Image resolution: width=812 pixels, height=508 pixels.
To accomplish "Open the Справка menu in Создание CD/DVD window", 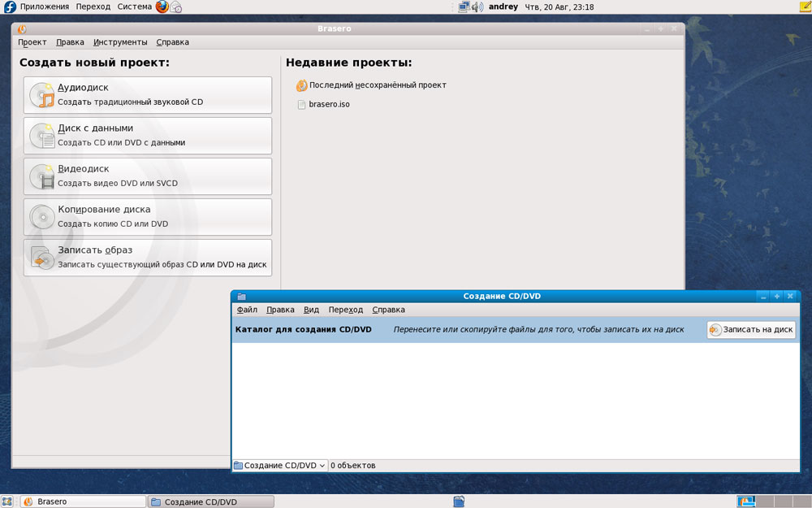I will [388, 310].
